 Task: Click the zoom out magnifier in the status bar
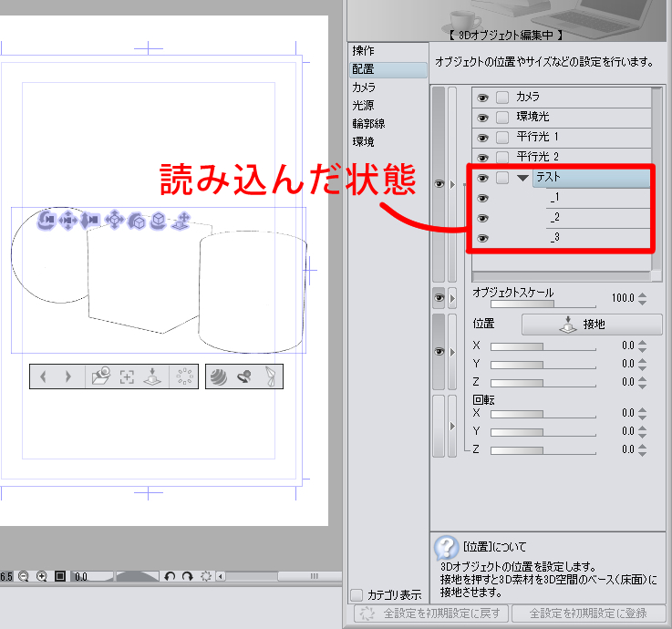pyautogui.click(x=24, y=576)
